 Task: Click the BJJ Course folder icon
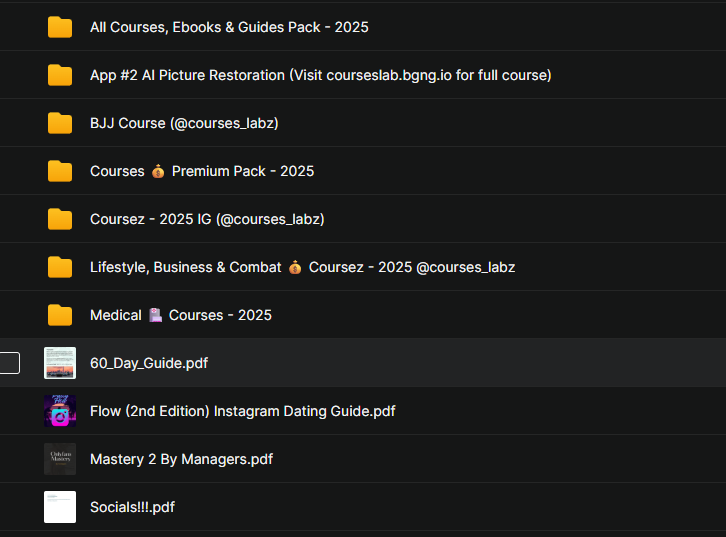coord(60,123)
